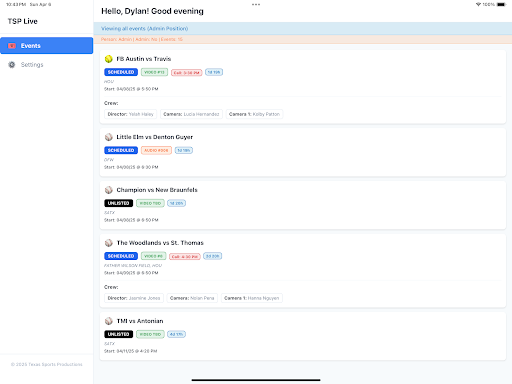This screenshot has height=384, width=512.
Task: Click the red Call time badge on FB Austin vs Travis
Action: (x=187, y=73)
